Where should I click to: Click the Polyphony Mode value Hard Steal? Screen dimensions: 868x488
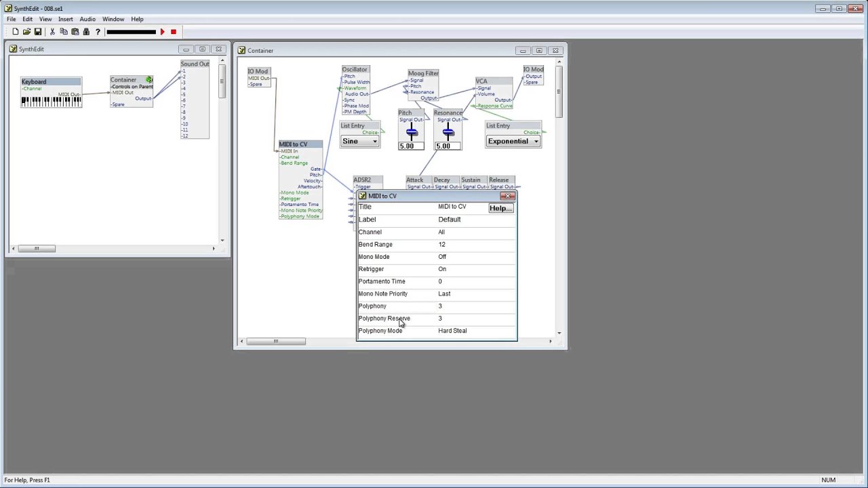click(452, 331)
